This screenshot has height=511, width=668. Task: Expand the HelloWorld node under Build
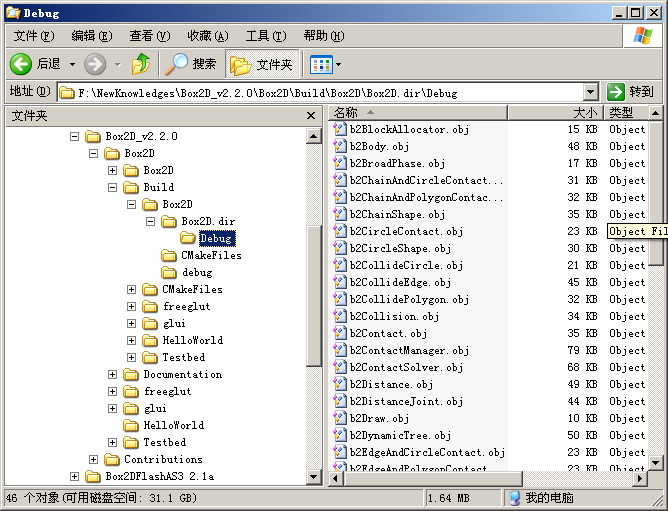click(x=131, y=341)
